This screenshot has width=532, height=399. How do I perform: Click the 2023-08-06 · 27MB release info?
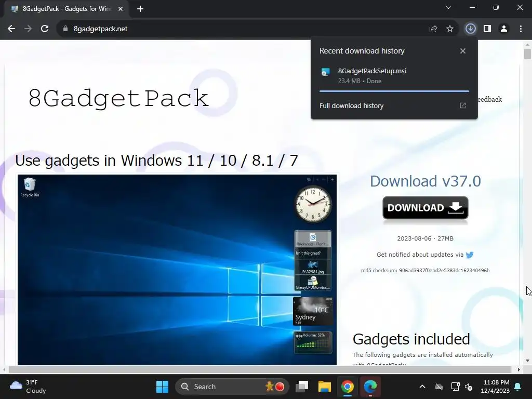[425, 238]
